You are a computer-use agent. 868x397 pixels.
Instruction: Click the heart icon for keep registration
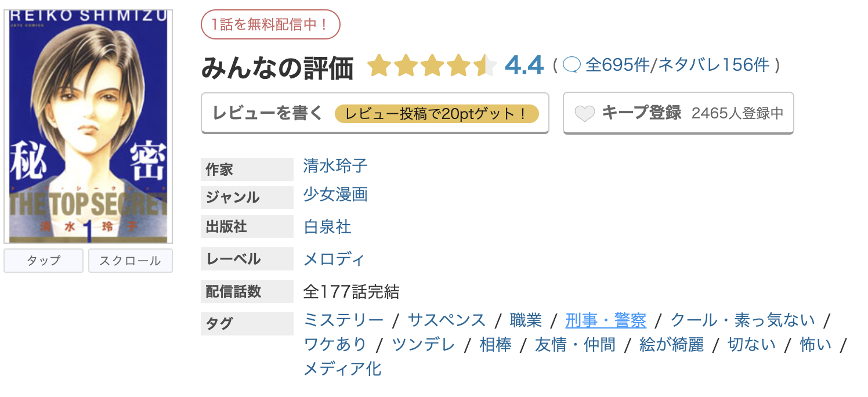585,113
